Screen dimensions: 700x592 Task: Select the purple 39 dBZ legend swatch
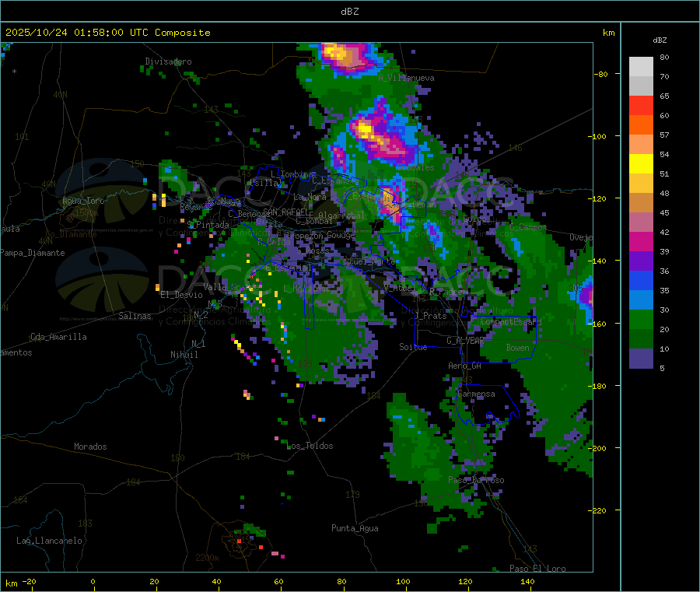pos(641,261)
